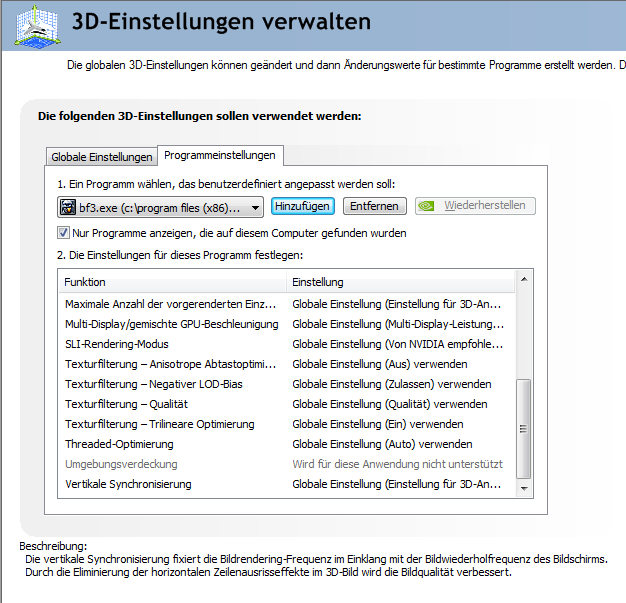Click 'Globale Einstellung (Multi-Display-Leistung...' value
Image resolution: width=626 pixels, height=603 pixels.
pyautogui.click(x=398, y=324)
